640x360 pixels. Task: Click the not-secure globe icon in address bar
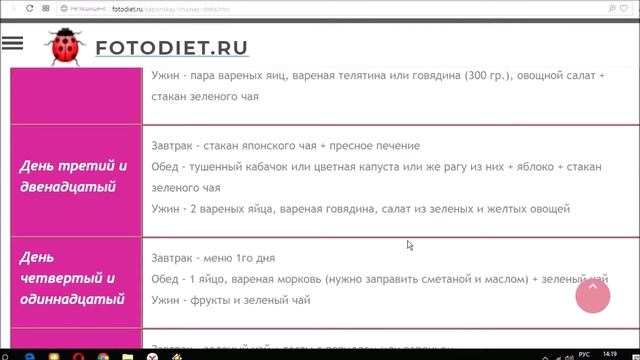tap(64, 9)
